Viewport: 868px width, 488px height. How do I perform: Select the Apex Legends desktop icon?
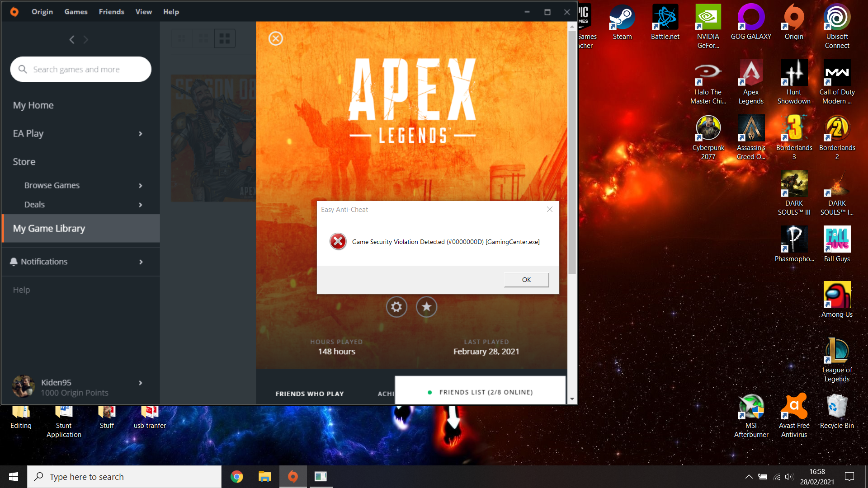point(751,82)
